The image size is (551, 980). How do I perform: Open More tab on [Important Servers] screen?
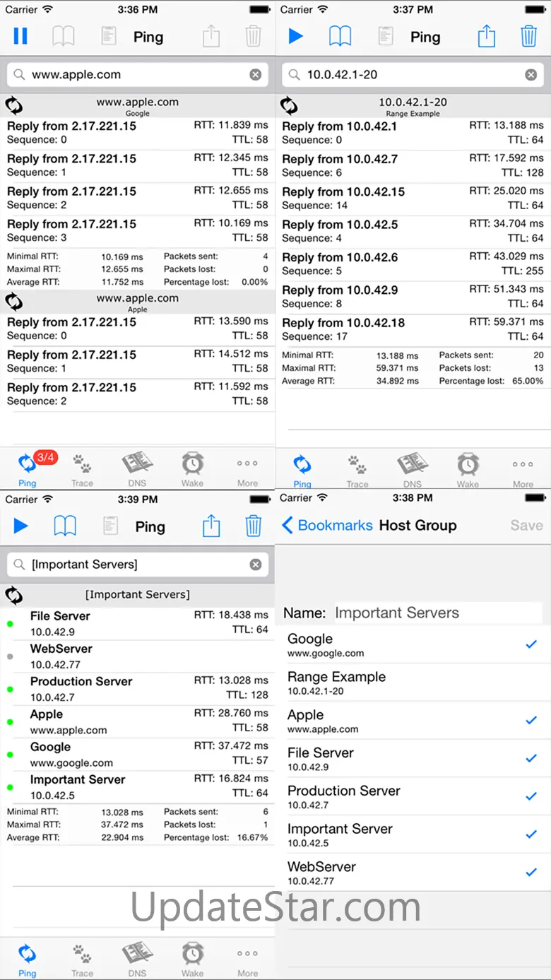pyautogui.click(x=247, y=962)
